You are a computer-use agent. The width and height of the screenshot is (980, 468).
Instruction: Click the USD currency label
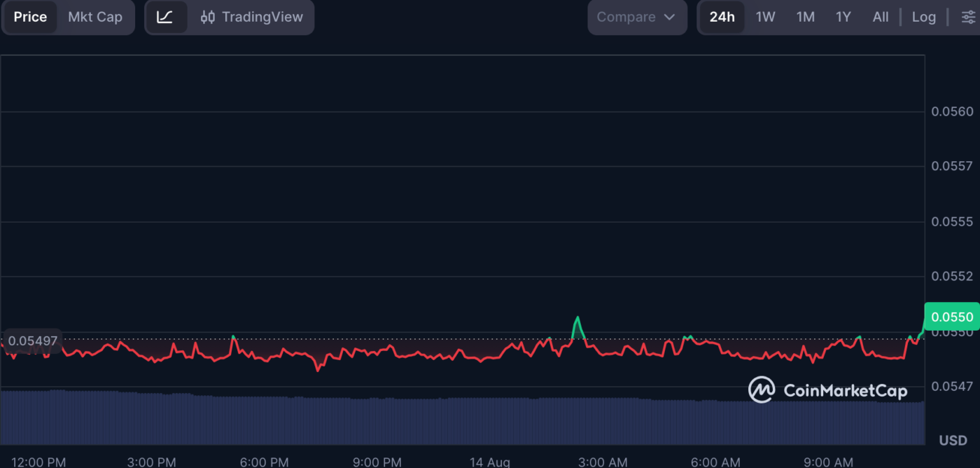click(953, 441)
